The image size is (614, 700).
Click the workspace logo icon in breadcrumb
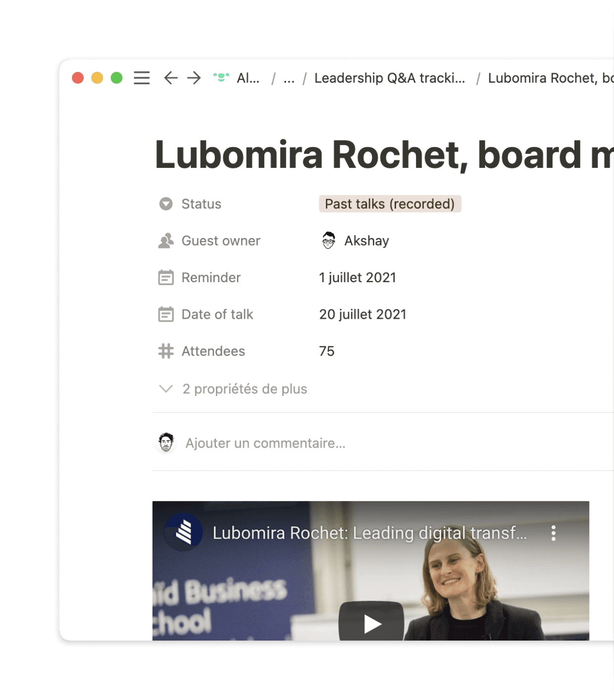point(221,78)
